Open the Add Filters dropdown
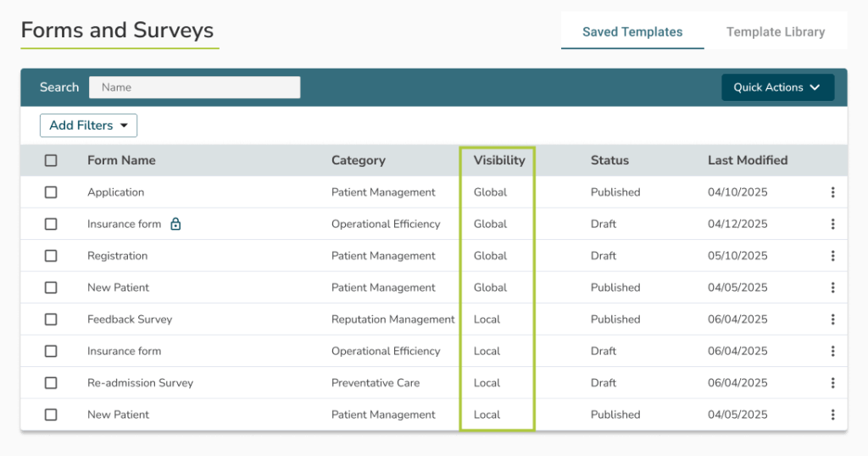Viewport: 868px width, 456px height. coord(88,125)
